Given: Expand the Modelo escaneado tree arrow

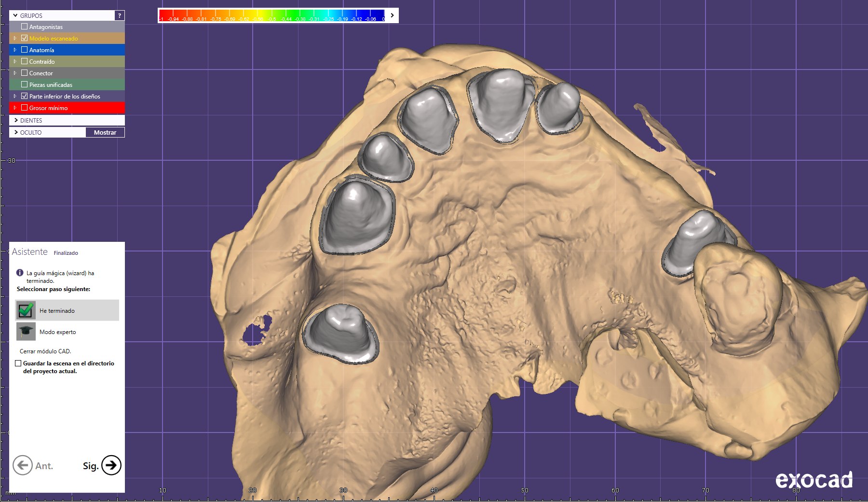Looking at the screenshot, I should [15, 38].
